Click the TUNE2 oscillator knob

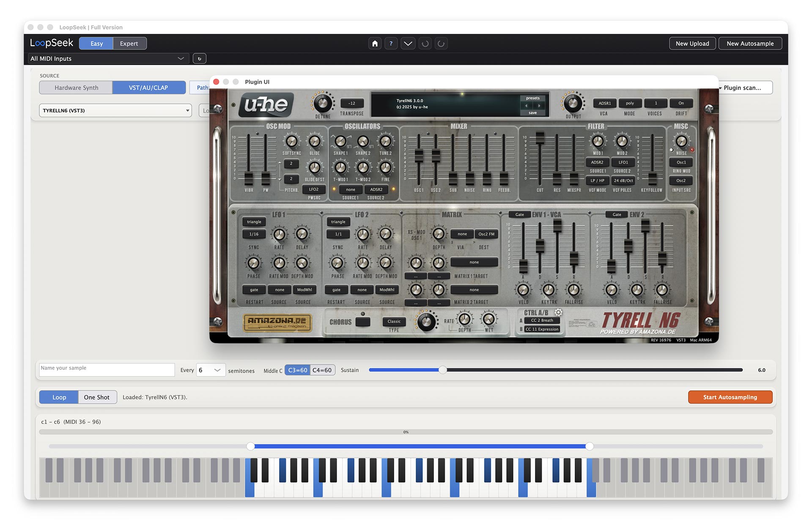pyautogui.click(x=385, y=141)
